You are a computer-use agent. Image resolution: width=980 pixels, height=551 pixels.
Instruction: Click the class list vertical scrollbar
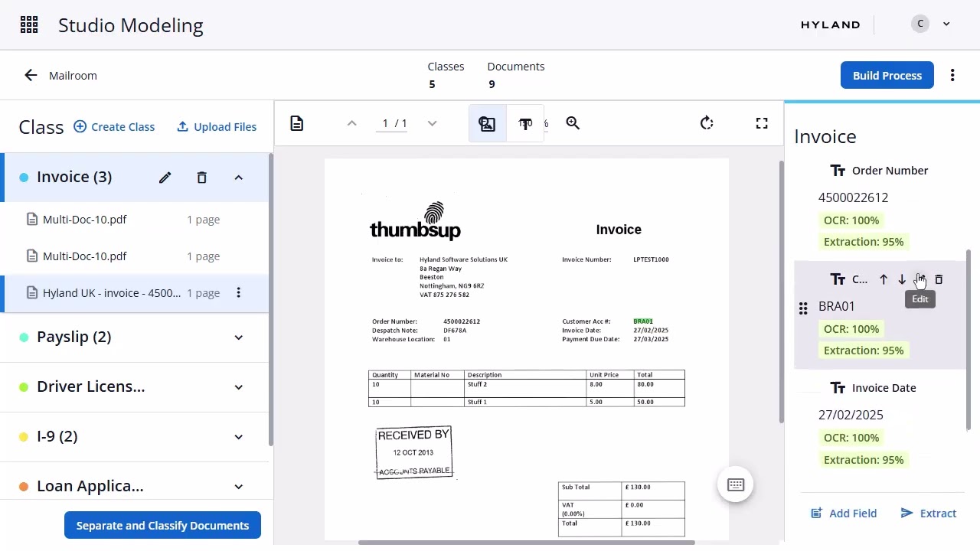271,300
